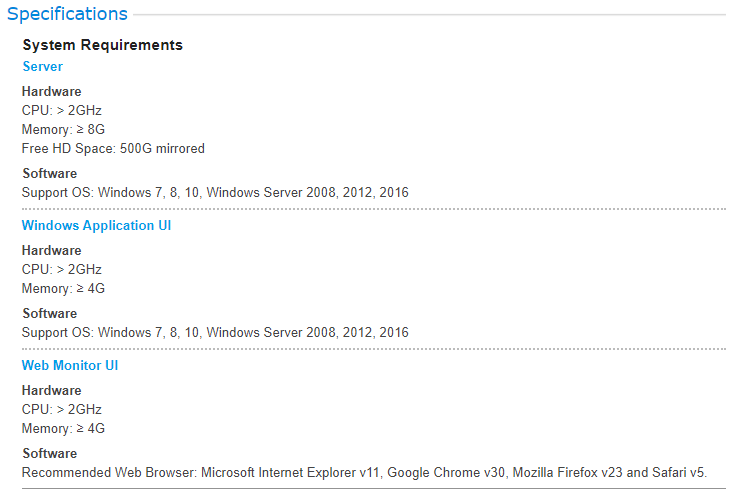Click the Server CPU > 2GHz line

(x=62, y=110)
